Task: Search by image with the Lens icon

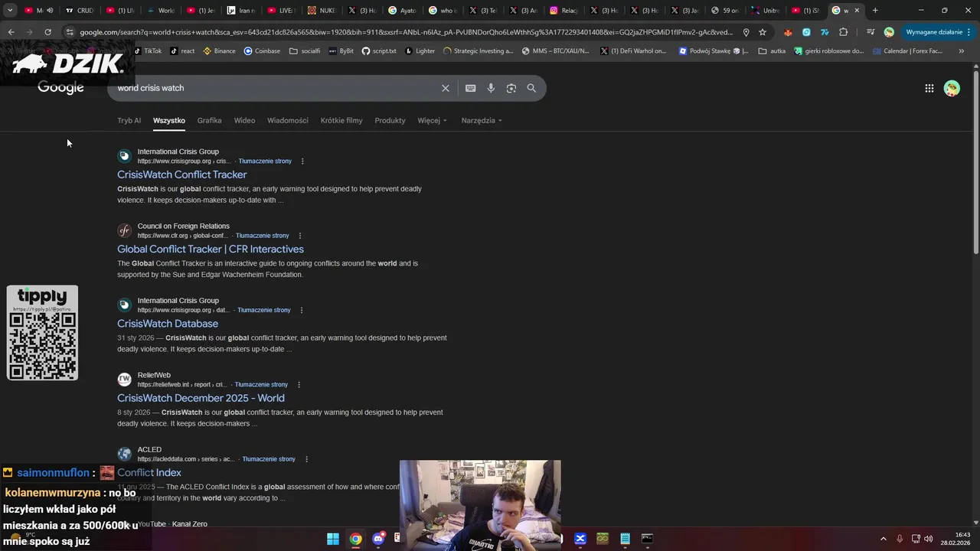Action: point(511,88)
